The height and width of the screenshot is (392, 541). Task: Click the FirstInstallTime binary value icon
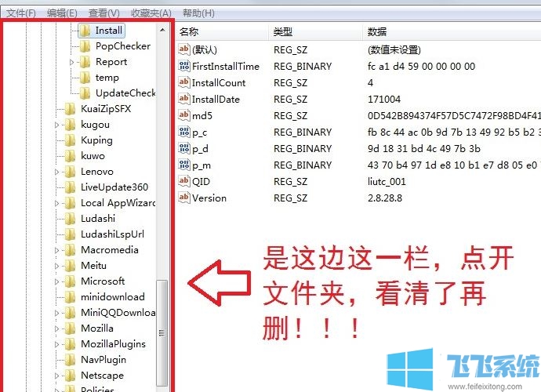point(184,66)
